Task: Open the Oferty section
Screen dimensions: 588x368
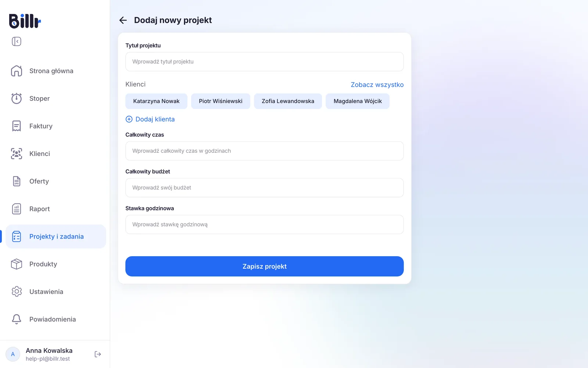Action: point(55,181)
